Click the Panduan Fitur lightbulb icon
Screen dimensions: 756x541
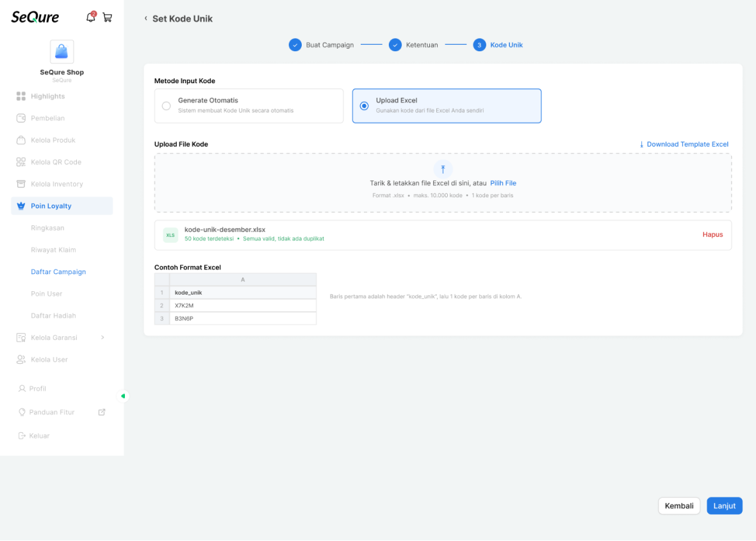pos(22,412)
